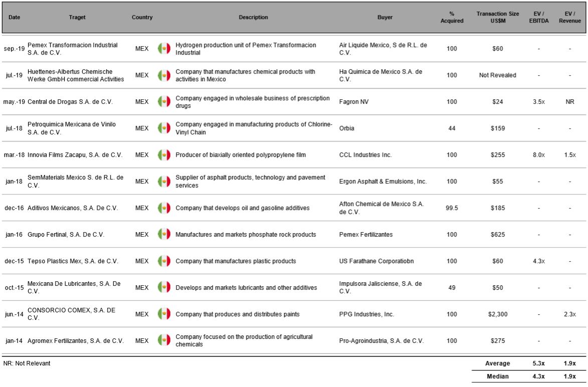Click the Mexican flag in the Innovia Films row
588x387 pixels.
pyautogui.click(x=164, y=155)
